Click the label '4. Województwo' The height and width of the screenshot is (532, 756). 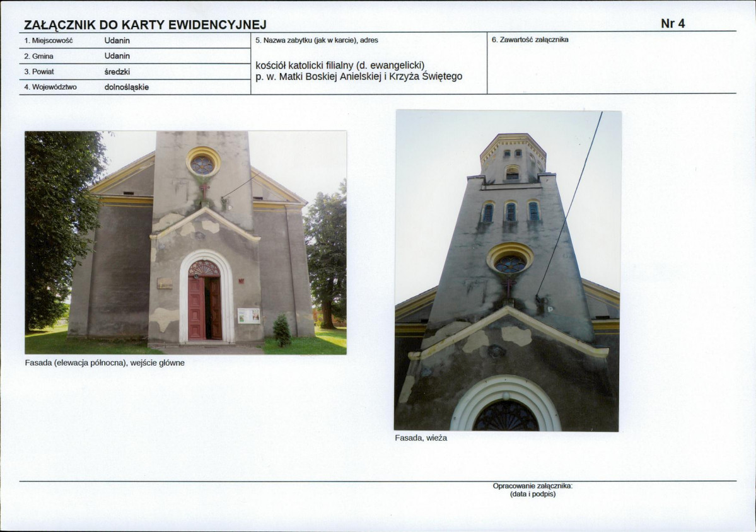pos(50,87)
